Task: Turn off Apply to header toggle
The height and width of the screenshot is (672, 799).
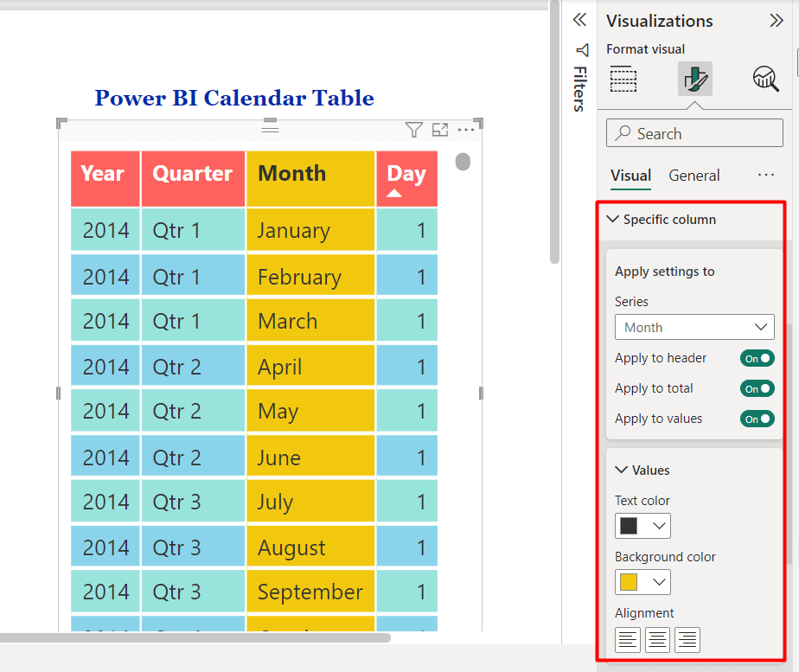Action: point(757,358)
